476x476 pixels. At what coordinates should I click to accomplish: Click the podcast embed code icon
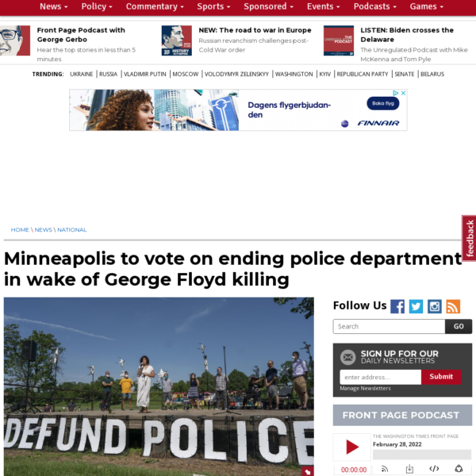[434, 469]
